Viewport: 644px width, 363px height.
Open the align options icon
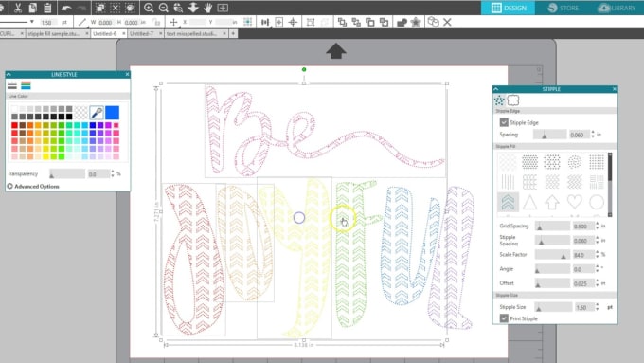[x=265, y=22]
